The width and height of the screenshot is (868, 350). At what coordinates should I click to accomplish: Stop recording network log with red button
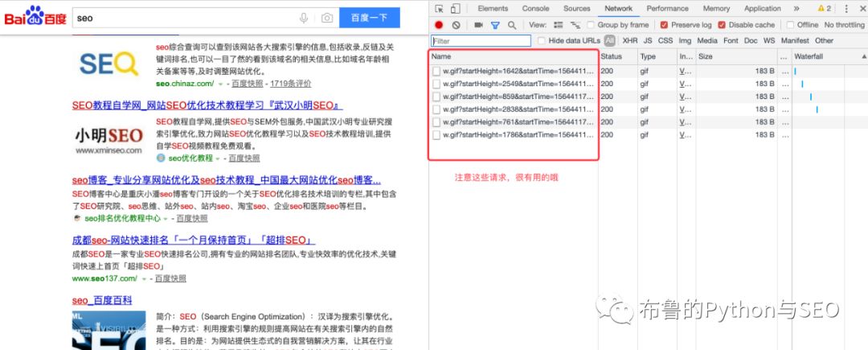439,25
